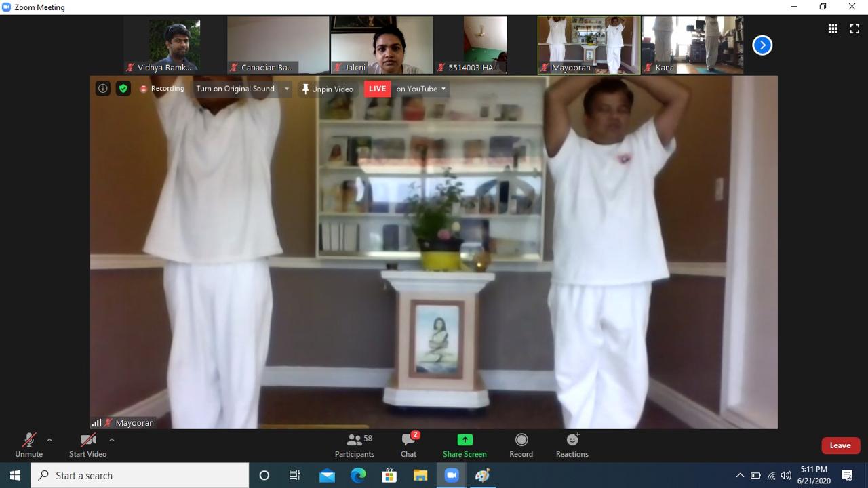Click the Mayooran name label on main video
Image resolution: width=868 pixels, height=488 pixels.
134,423
